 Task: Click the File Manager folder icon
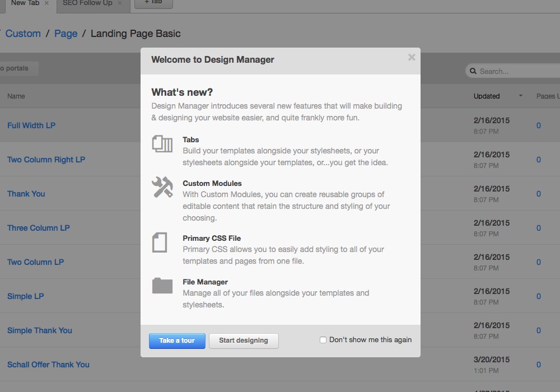tap(162, 286)
